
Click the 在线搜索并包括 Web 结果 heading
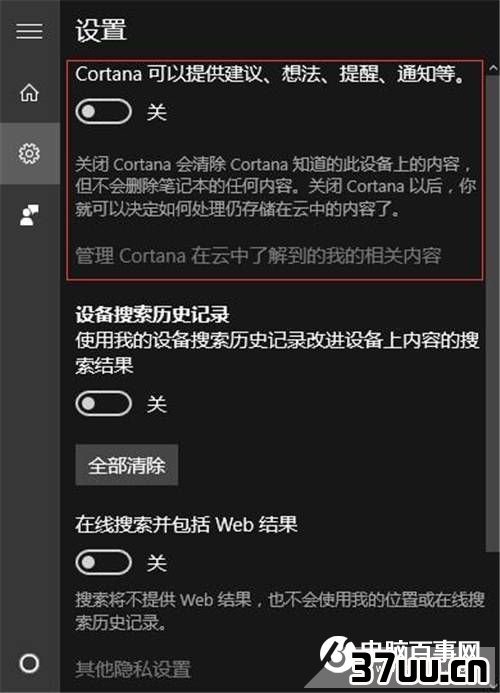click(x=186, y=525)
